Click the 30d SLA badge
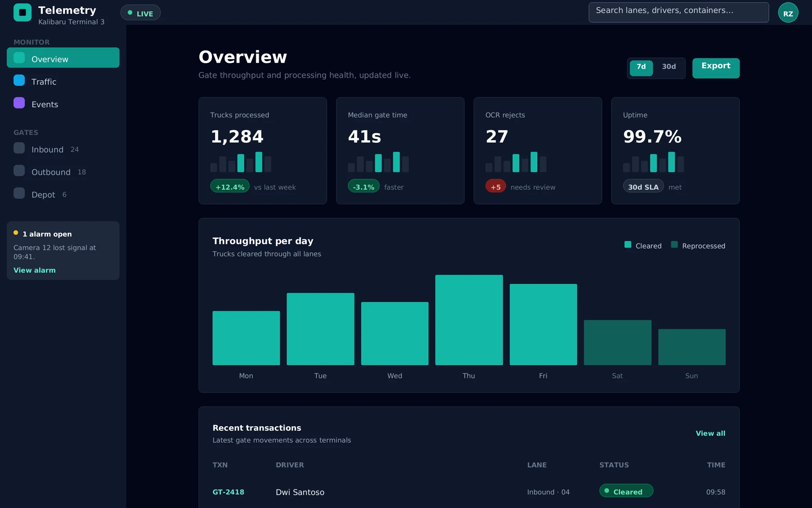Image resolution: width=812 pixels, height=508 pixels. [643, 186]
